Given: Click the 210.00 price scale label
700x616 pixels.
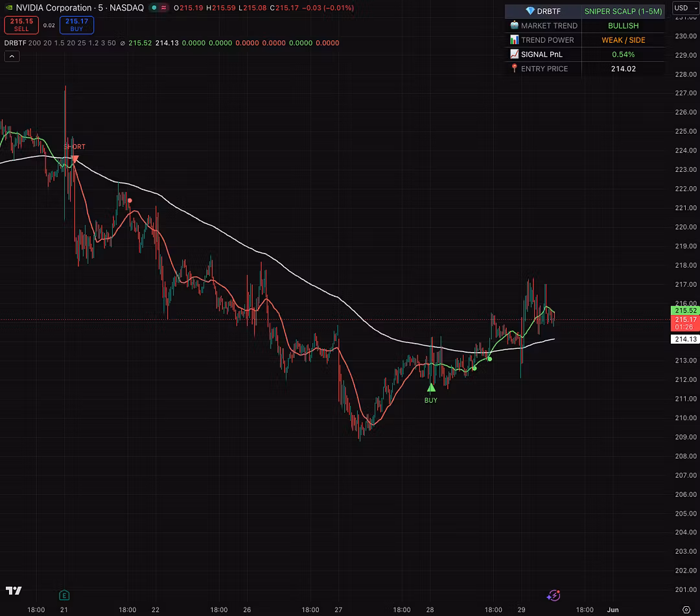Looking at the screenshot, I should 686,418.
